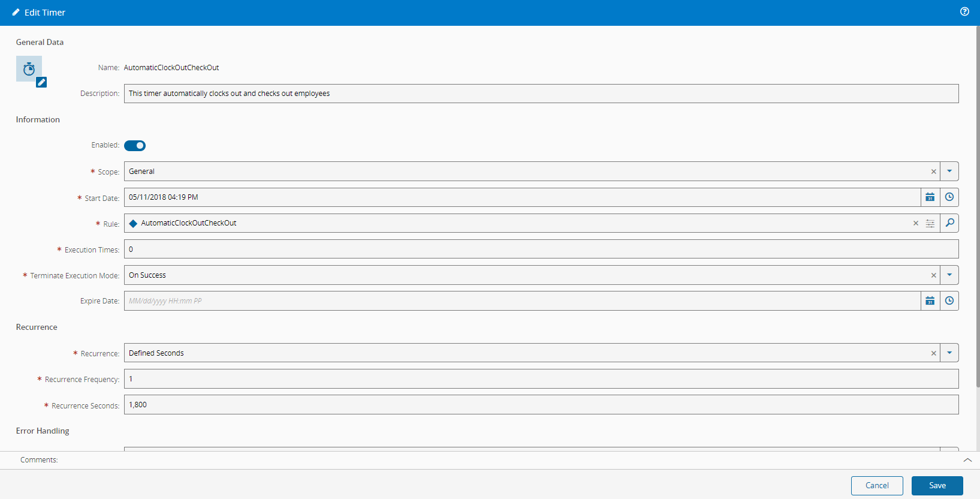Open calendar picker for Expire Date

coord(930,301)
